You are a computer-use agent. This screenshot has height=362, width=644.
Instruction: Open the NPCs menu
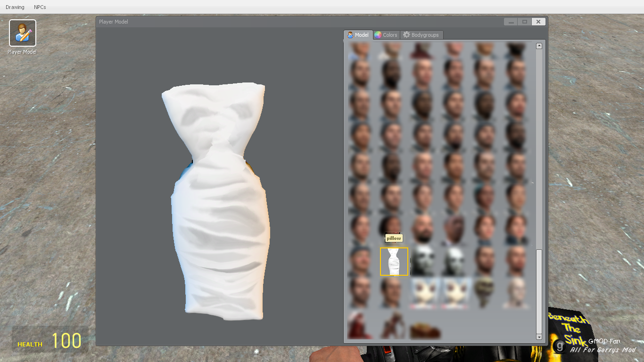pos(39,7)
